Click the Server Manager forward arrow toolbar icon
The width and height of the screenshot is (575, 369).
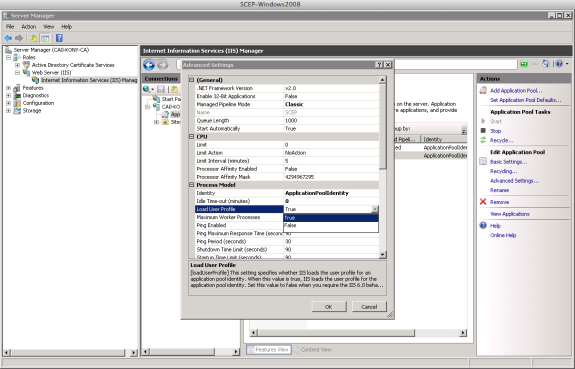pyautogui.click(x=19, y=38)
